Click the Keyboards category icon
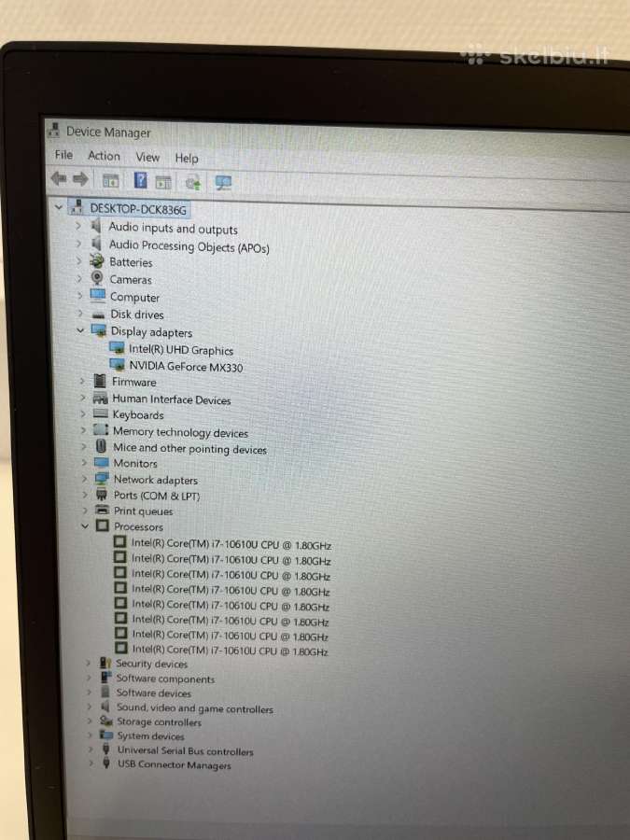630x840 pixels. pyautogui.click(x=101, y=413)
